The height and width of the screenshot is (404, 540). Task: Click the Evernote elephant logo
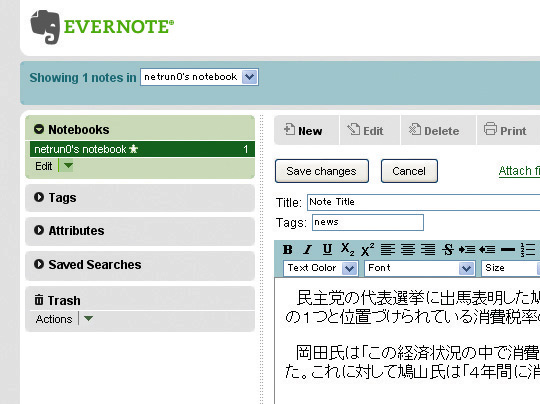point(45,27)
